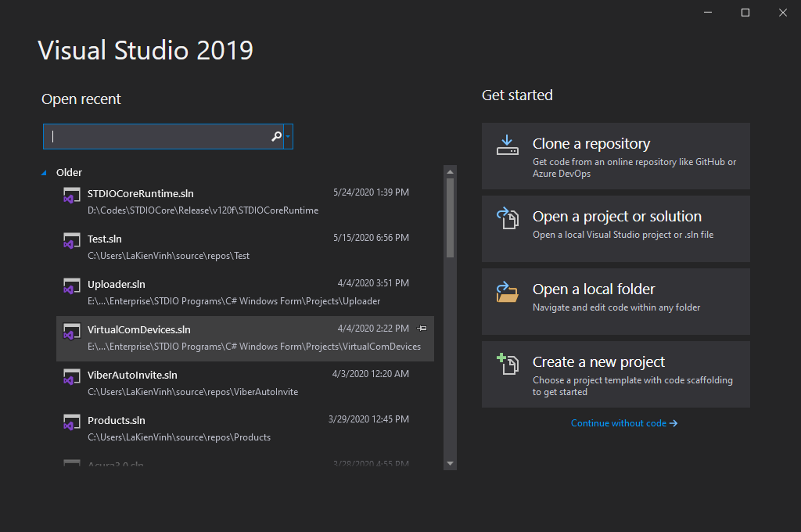
Task: Click the Create a new project plus icon
Action: [x=507, y=364]
